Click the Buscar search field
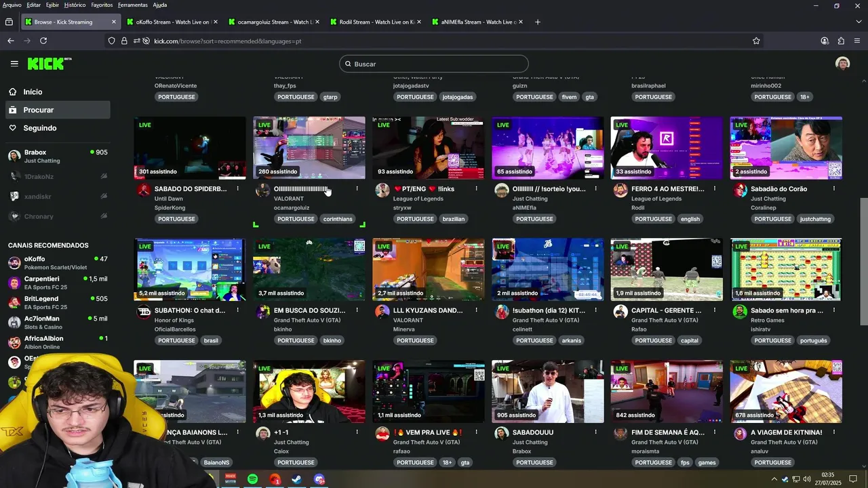 [434, 64]
